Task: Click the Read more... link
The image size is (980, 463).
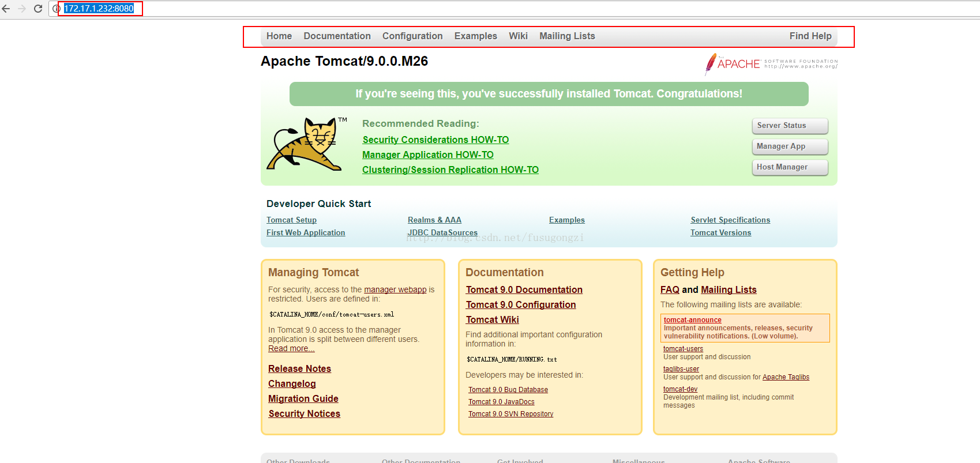Action: (x=291, y=348)
